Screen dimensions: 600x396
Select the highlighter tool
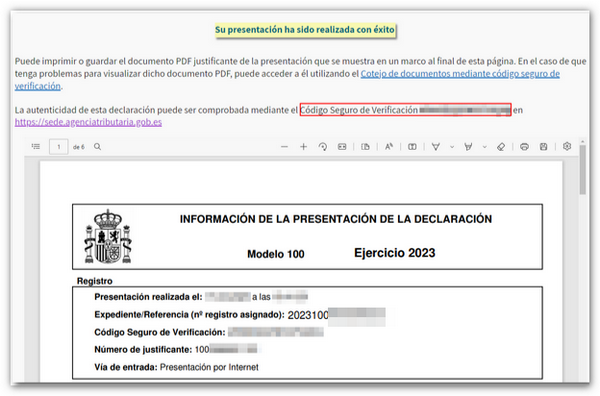pyautogui.click(x=468, y=147)
